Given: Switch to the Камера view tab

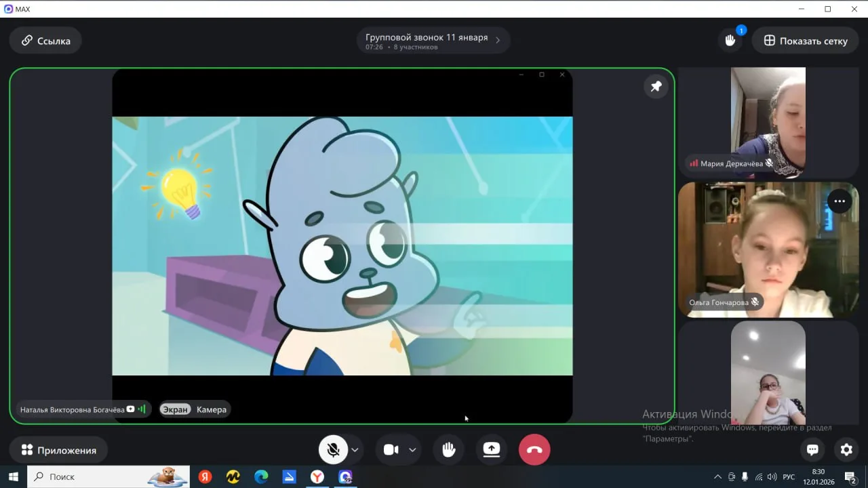Looking at the screenshot, I should click(212, 409).
